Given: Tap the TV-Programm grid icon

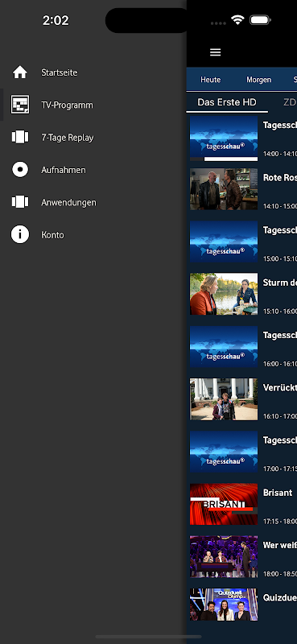Looking at the screenshot, I should click(x=19, y=105).
